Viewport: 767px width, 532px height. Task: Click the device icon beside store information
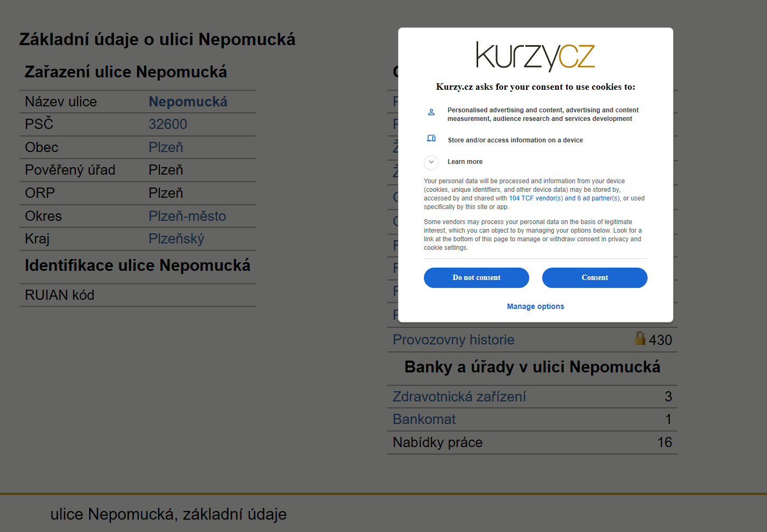click(x=431, y=138)
